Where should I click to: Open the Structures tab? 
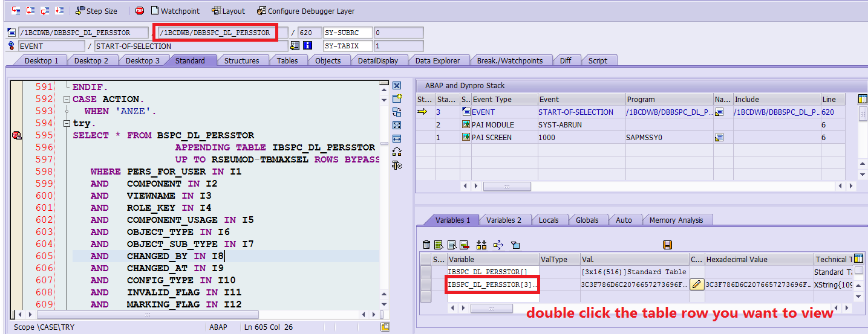pyautogui.click(x=241, y=60)
